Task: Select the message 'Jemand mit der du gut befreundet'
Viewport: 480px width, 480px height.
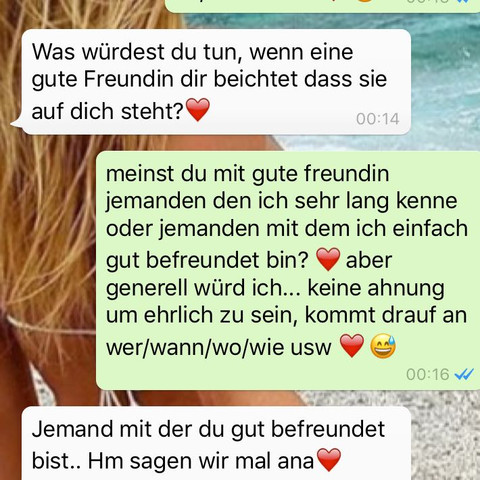Action: click(216, 443)
